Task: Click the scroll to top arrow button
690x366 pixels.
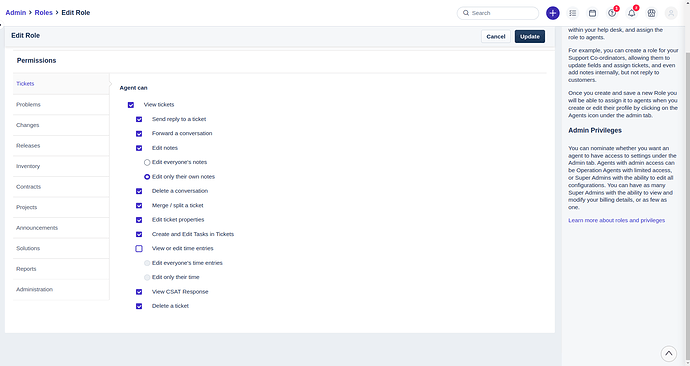Action: 668,353
